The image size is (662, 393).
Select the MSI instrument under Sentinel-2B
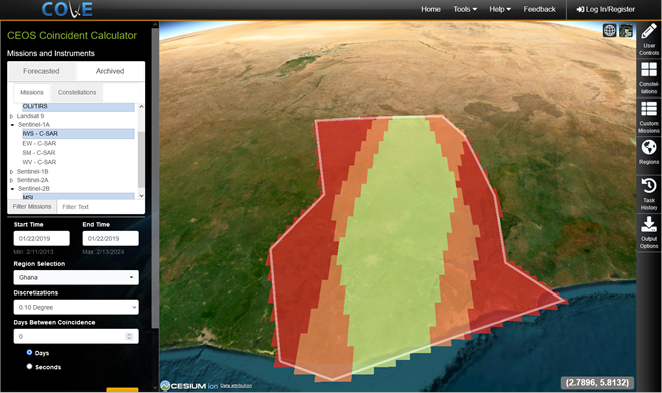78,197
